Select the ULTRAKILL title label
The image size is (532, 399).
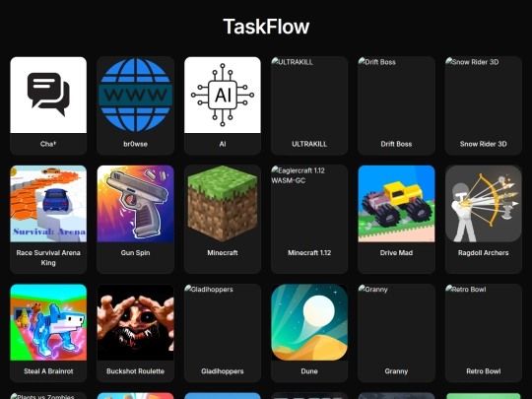tap(309, 144)
